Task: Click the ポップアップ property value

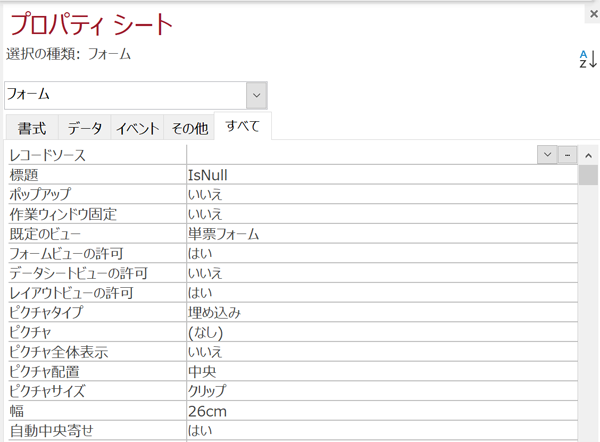Action: coord(380,195)
